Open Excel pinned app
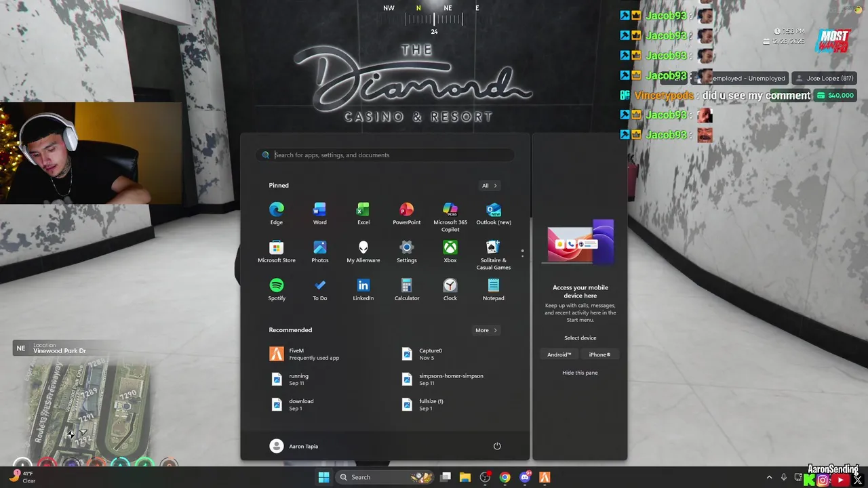 click(363, 213)
